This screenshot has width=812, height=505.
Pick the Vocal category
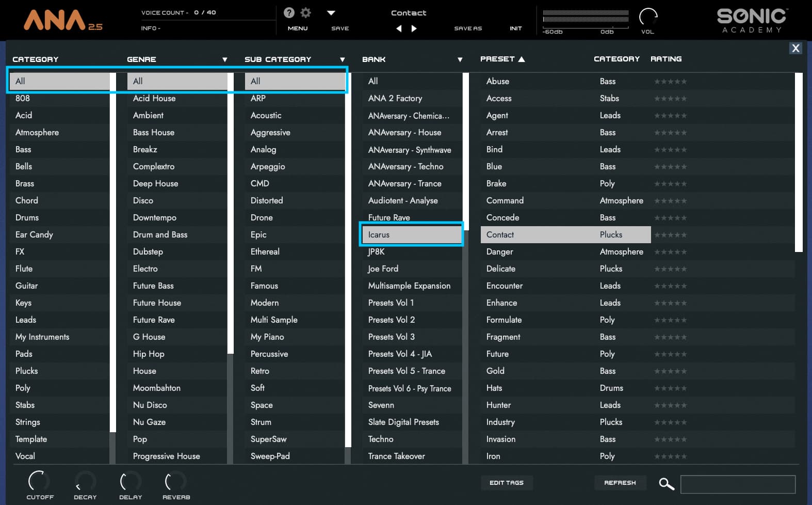pos(59,456)
